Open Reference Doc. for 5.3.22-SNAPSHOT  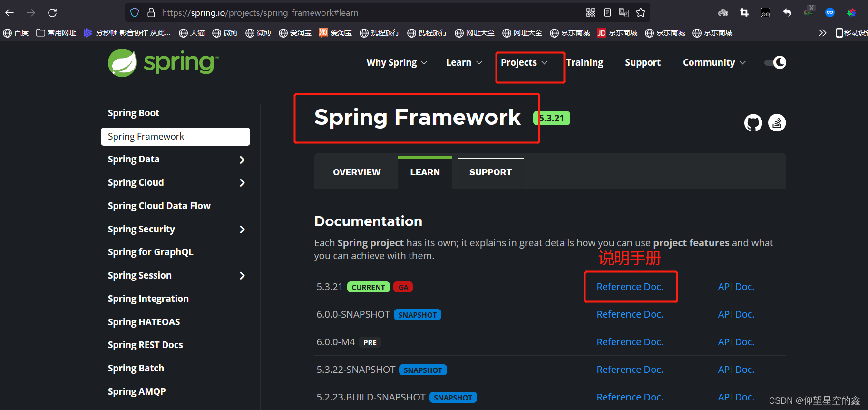tap(630, 370)
